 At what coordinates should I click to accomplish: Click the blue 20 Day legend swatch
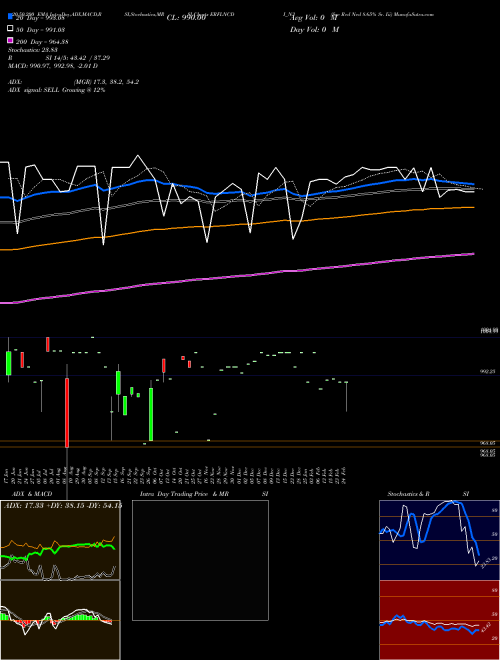[x=10, y=17]
